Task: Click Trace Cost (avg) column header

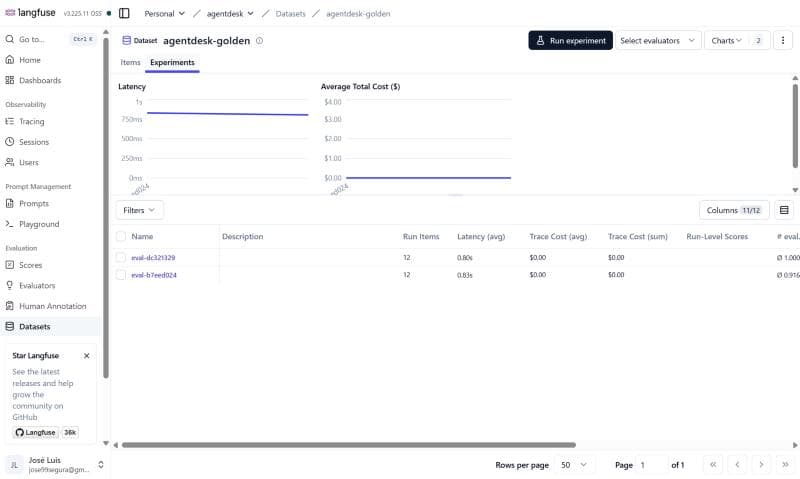Action: 558,236
